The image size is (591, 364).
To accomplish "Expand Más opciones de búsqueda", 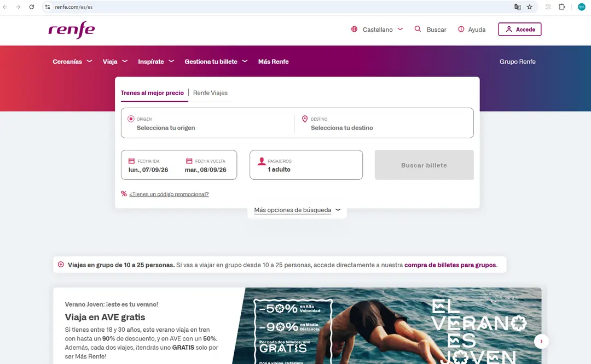I will point(297,210).
